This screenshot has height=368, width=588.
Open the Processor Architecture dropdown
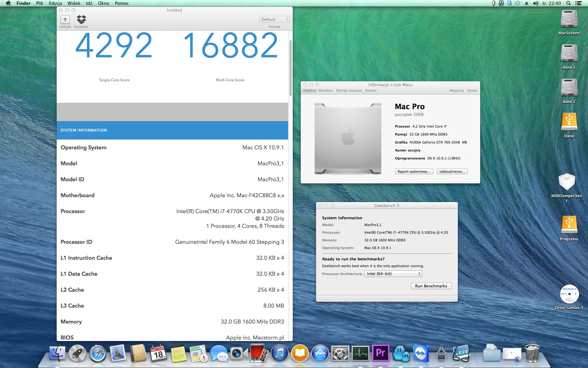point(393,274)
